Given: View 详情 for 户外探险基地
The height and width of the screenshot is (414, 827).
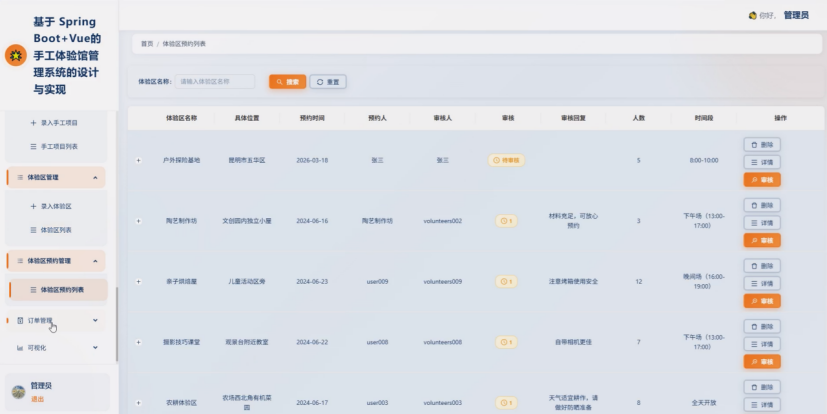Looking at the screenshot, I should [x=762, y=162].
